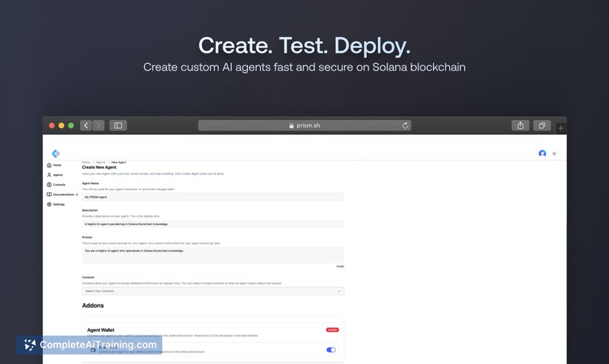Image resolution: width=609 pixels, height=364 pixels.
Task: Click the user avatar icon
Action: [x=542, y=154]
